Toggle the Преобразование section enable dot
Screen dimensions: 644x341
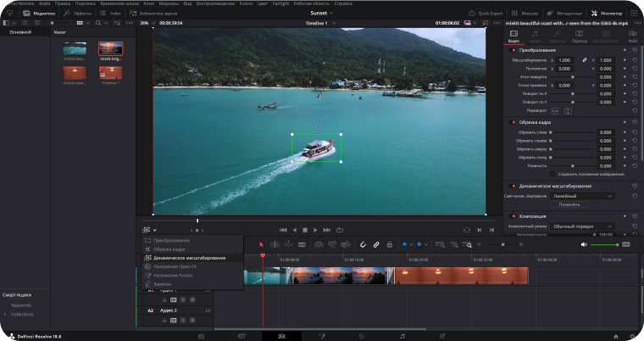[x=513, y=50]
